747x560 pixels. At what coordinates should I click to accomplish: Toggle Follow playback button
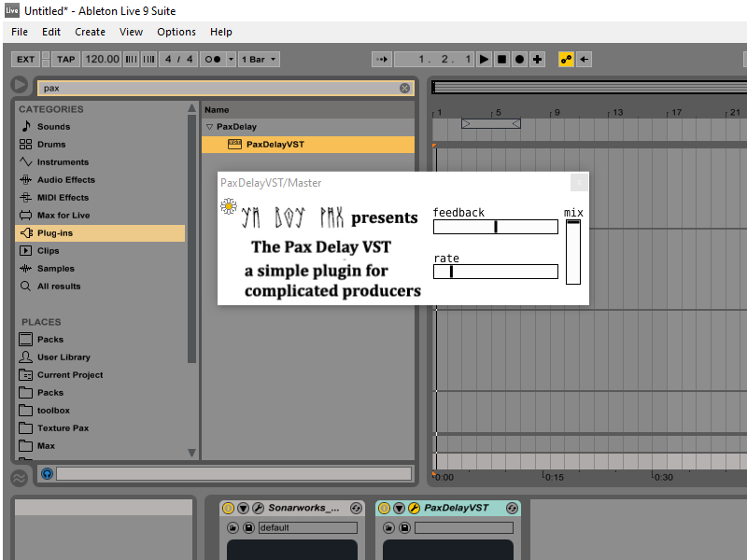382,60
